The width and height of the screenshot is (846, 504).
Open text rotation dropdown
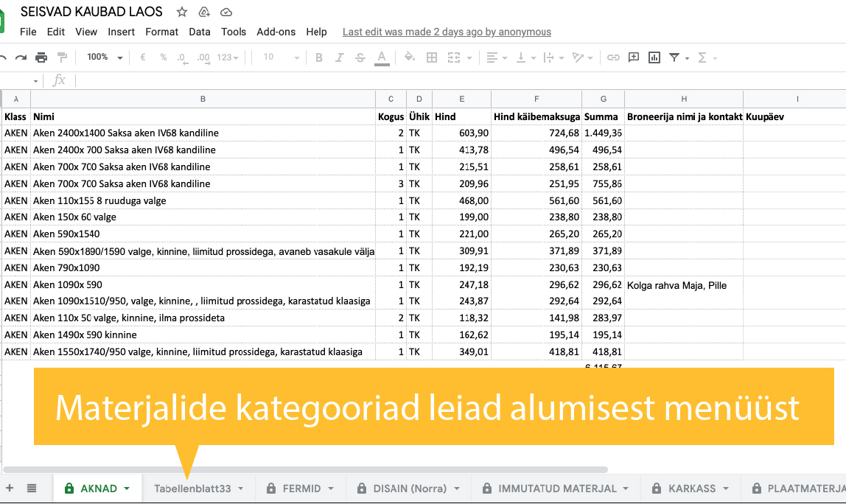583,57
